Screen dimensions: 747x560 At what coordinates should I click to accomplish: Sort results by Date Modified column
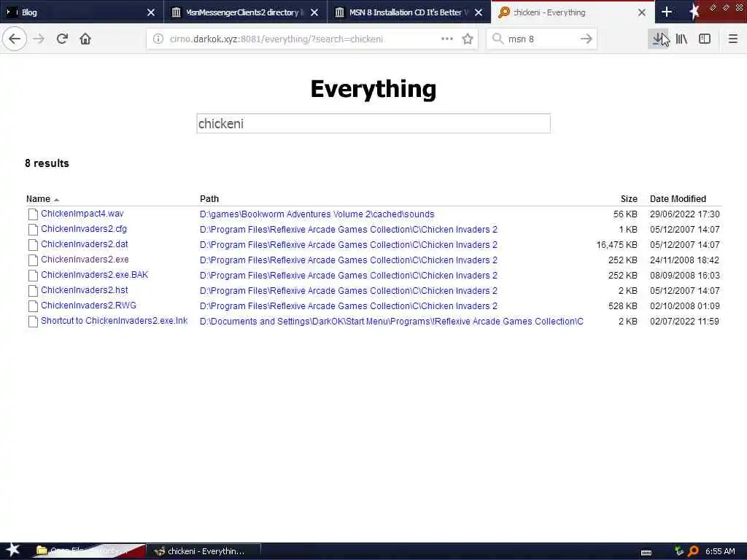678,199
